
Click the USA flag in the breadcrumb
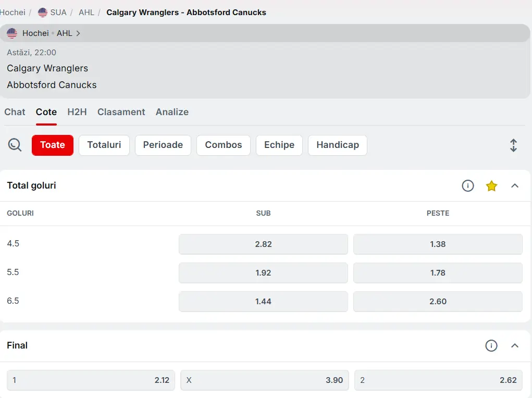(43, 12)
